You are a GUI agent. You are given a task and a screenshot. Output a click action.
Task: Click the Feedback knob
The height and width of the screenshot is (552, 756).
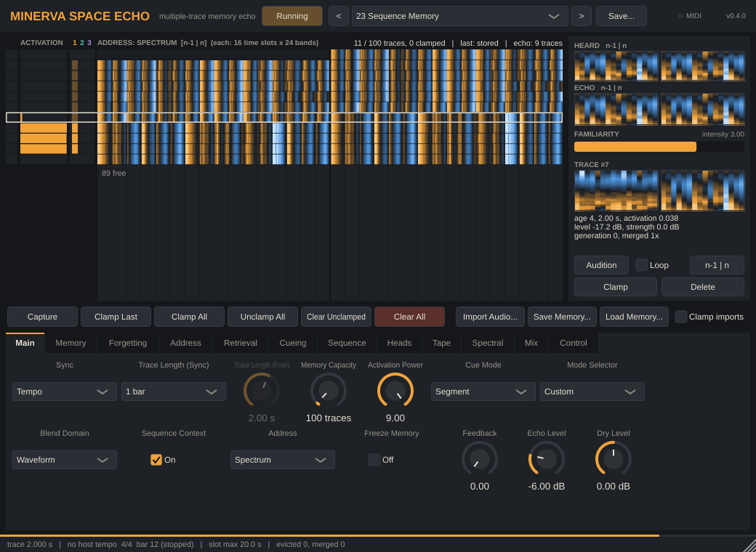click(479, 458)
